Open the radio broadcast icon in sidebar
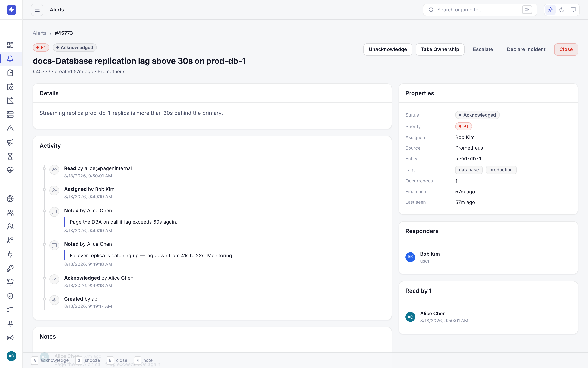The height and width of the screenshot is (368, 588). (10, 338)
